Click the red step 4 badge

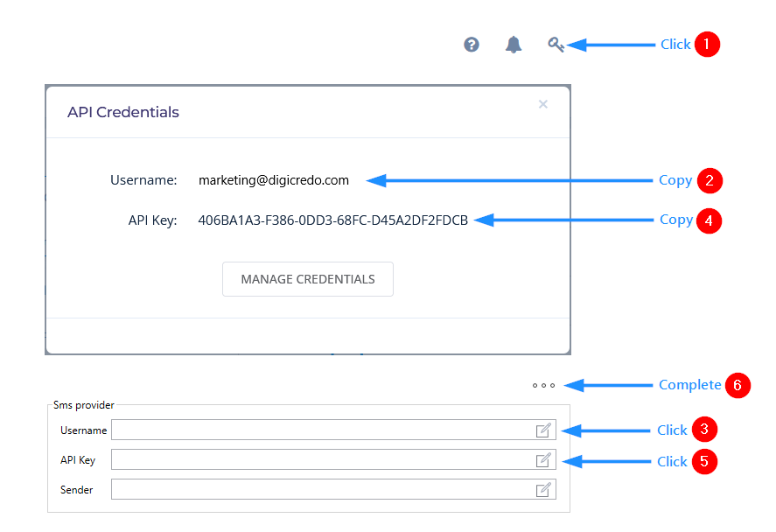tap(710, 220)
